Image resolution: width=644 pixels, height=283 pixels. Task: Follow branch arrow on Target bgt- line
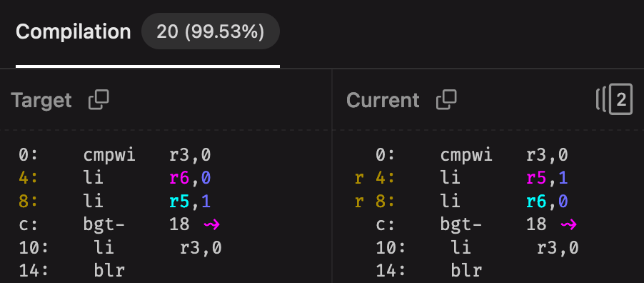[x=212, y=224]
